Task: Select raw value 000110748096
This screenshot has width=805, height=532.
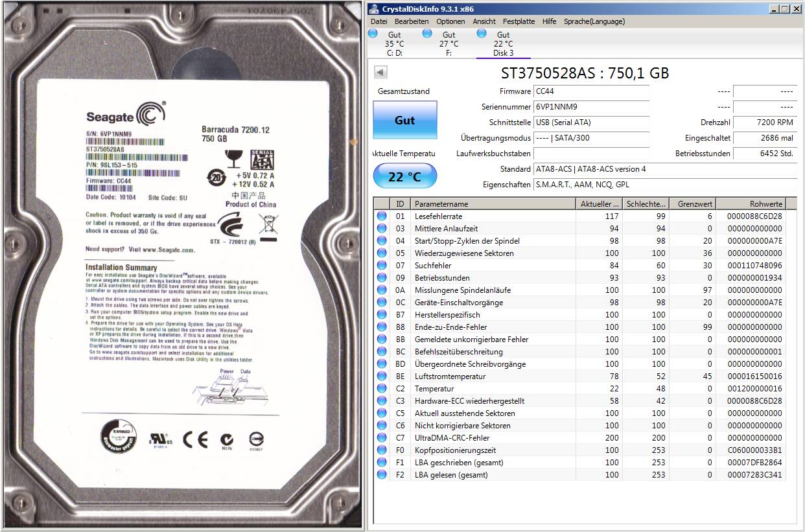Action: (754, 266)
